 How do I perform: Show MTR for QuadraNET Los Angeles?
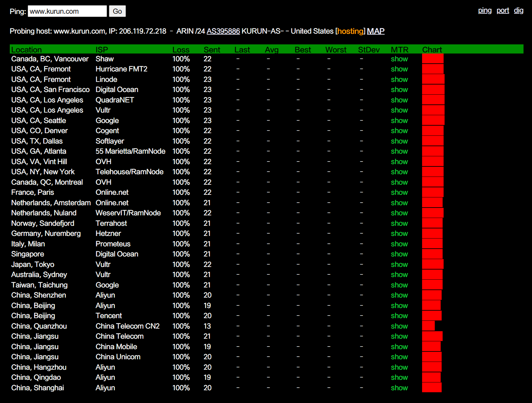(399, 100)
